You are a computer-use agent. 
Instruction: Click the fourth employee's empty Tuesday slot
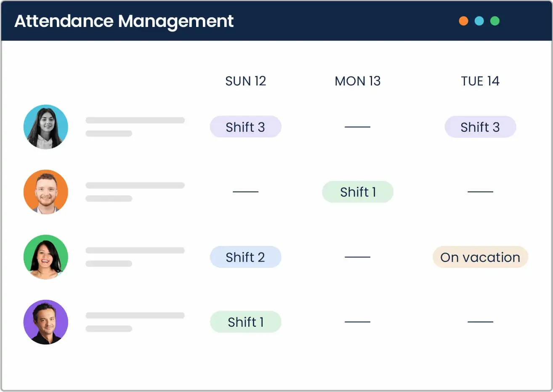(480, 322)
